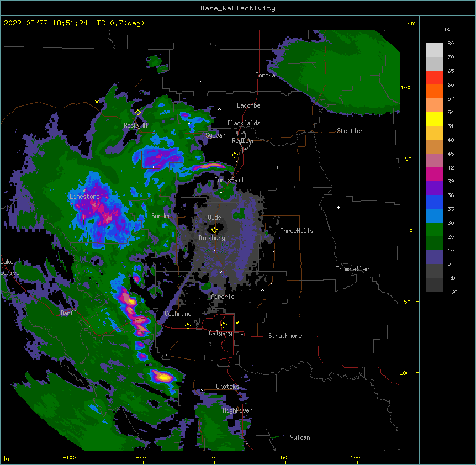The height and width of the screenshot is (465, 476).
Task: Click the Sylvan label
Action: pos(215,135)
